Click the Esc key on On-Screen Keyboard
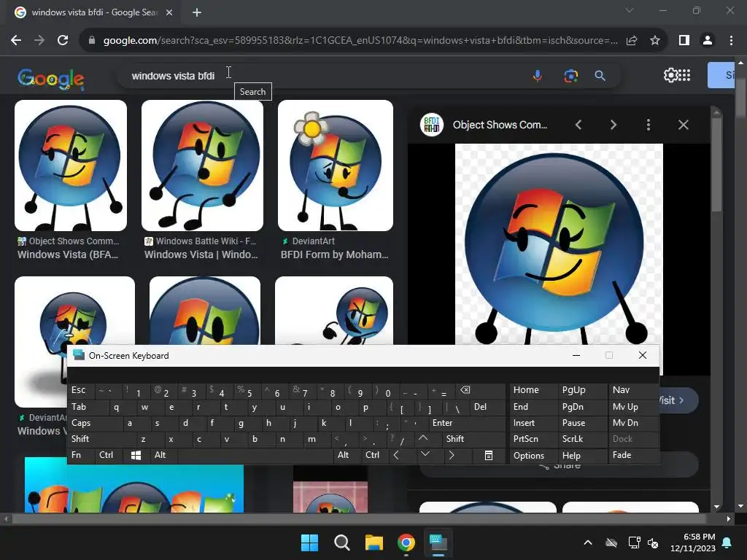This screenshot has height=560, width=747. 82,390
